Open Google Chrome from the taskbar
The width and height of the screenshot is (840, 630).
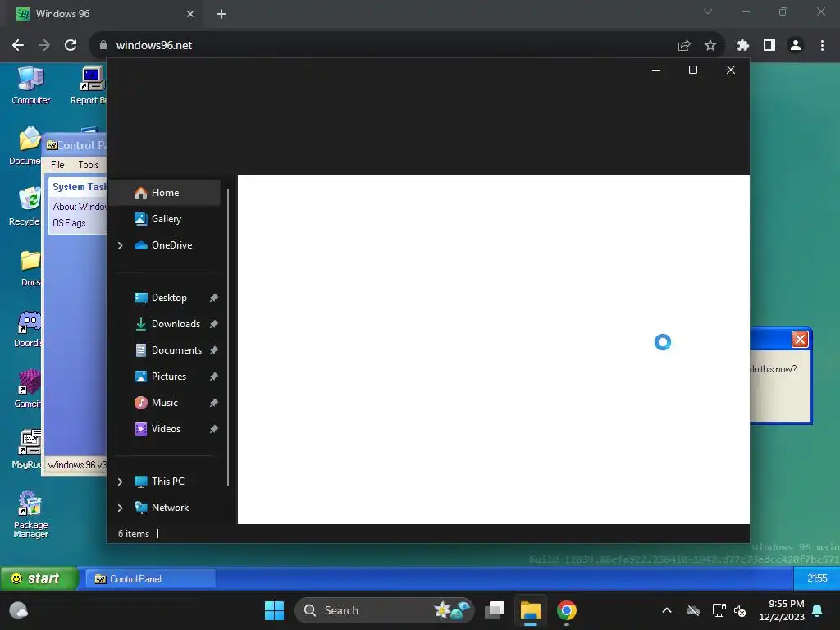tap(566, 610)
